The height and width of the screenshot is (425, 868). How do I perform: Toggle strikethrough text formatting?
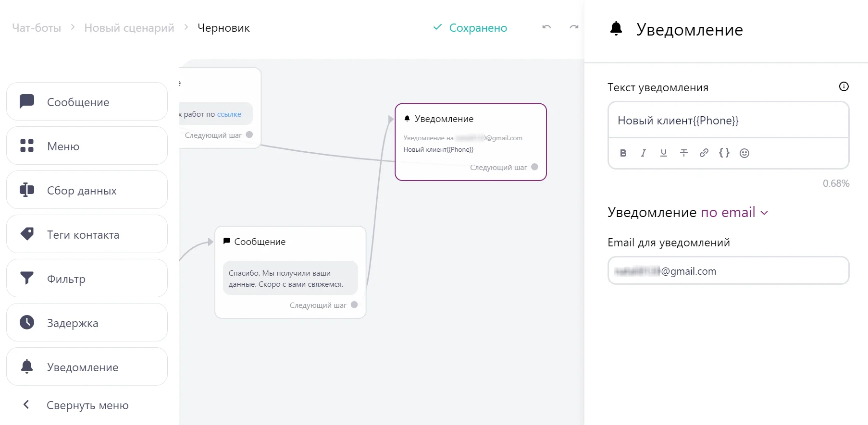click(x=683, y=153)
